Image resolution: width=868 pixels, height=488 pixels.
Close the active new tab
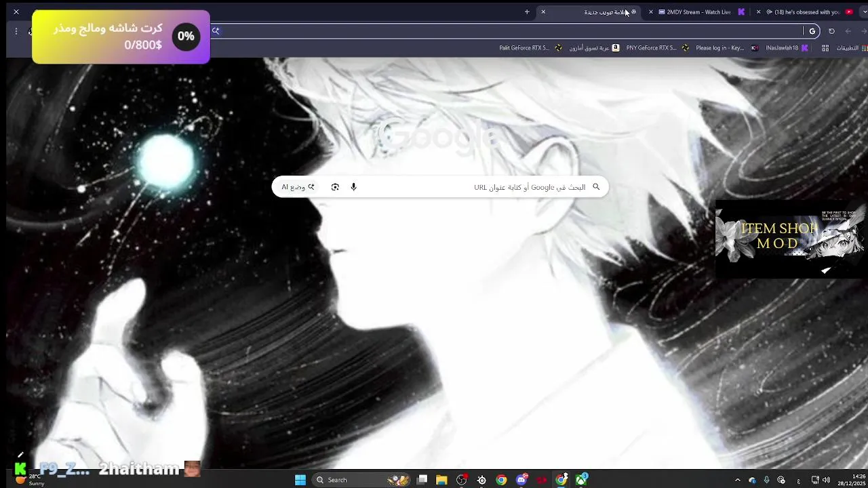click(x=543, y=12)
